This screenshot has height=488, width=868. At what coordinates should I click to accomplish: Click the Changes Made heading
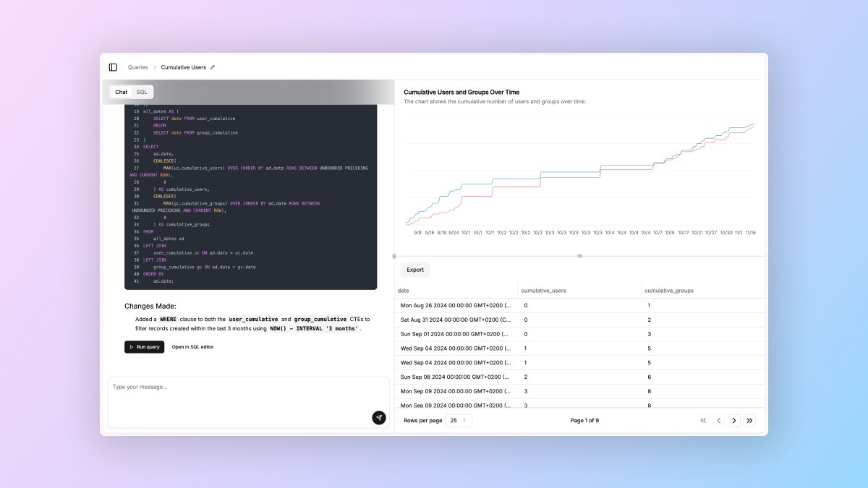(x=150, y=306)
